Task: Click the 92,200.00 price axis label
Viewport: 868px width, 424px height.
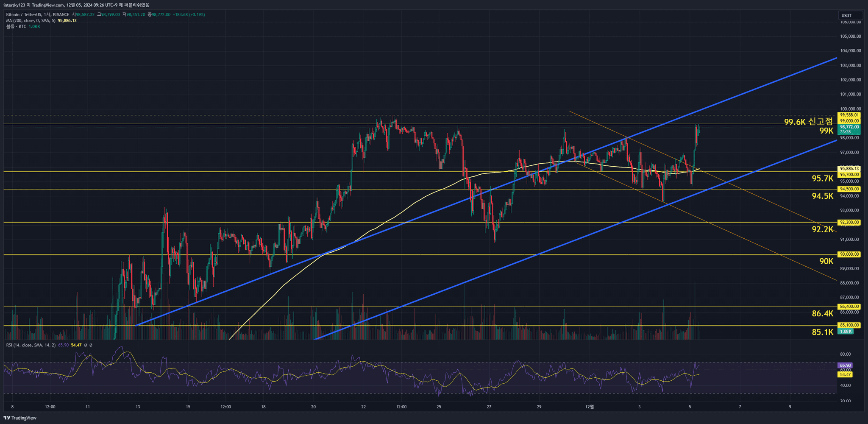Action: tap(849, 222)
